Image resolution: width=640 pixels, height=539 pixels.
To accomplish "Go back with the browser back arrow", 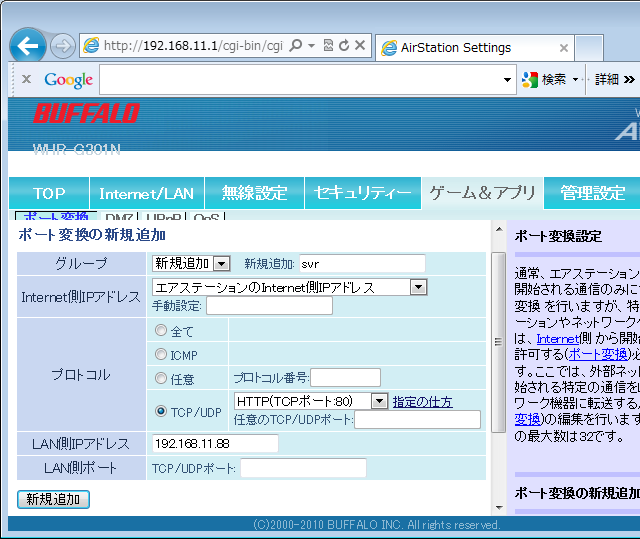I will 27,46.
